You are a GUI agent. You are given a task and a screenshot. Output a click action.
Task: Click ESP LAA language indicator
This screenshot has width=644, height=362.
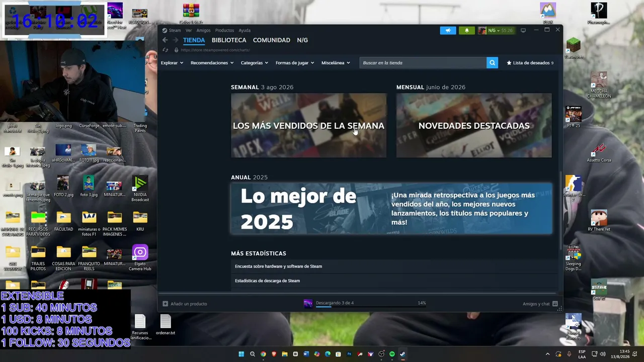coord(582,354)
